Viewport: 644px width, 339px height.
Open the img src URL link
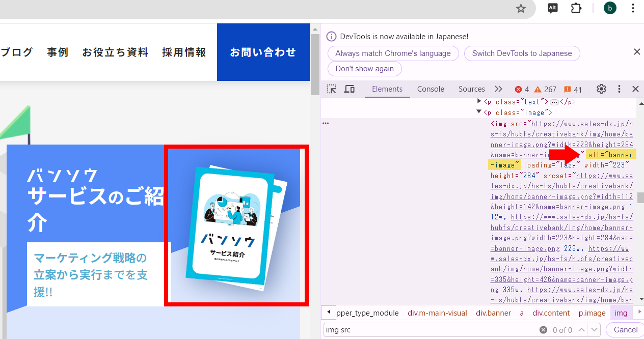[562, 139]
